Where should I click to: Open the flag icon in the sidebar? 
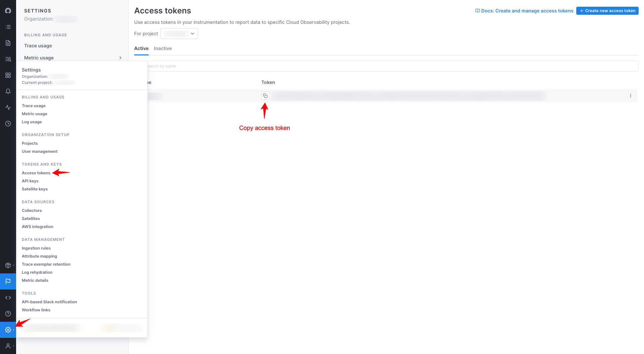[x=8, y=281]
